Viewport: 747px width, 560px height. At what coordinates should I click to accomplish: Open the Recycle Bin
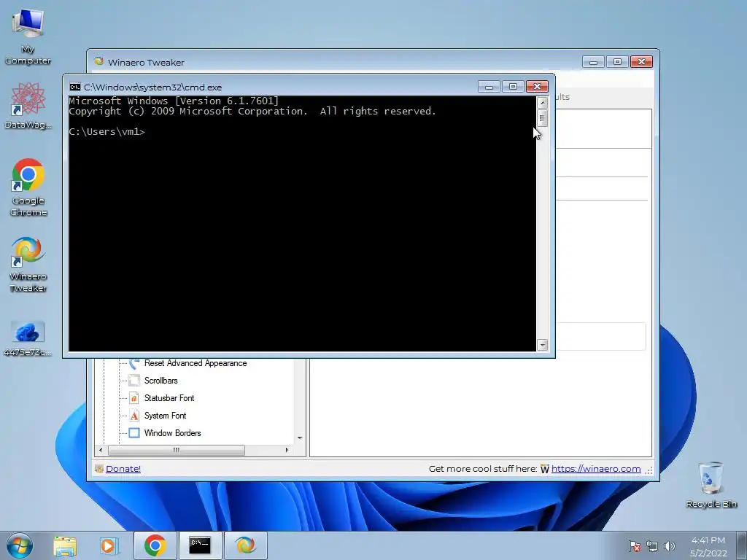pos(711,485)
